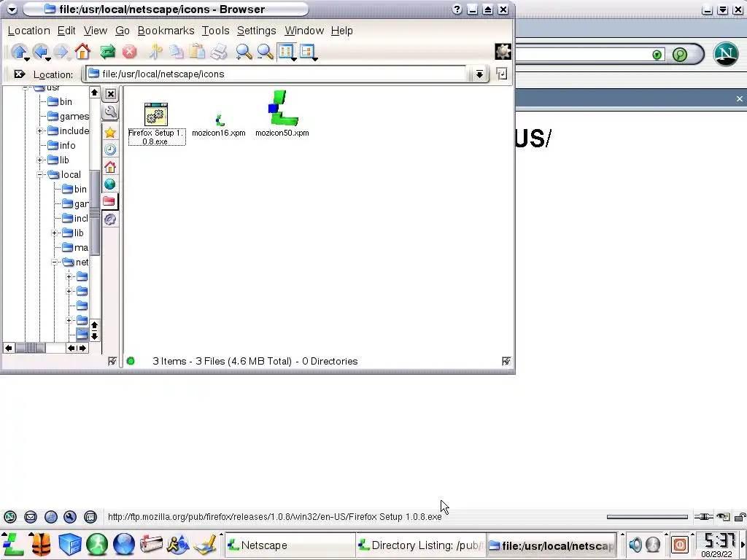The image size is (747, 560).
Task: Open the Settings menu
Action: click(x=256, y=31)
